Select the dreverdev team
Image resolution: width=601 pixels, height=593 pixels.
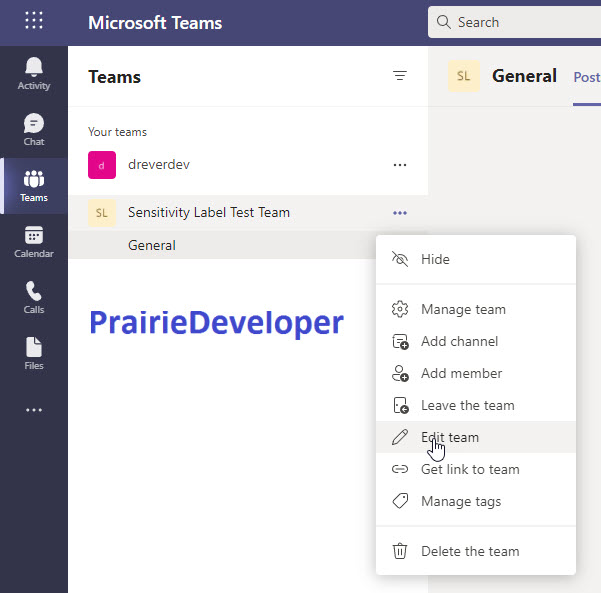coord(248,165)
